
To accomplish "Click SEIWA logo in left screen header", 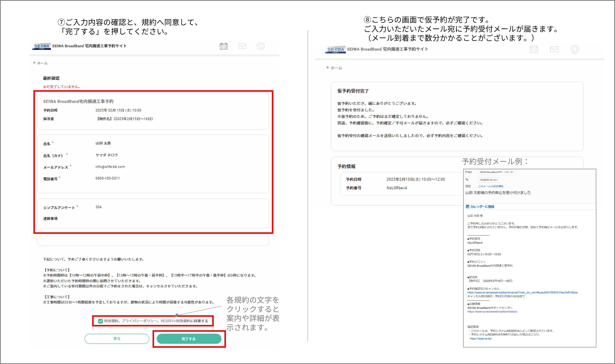I will tap(42, 46).
